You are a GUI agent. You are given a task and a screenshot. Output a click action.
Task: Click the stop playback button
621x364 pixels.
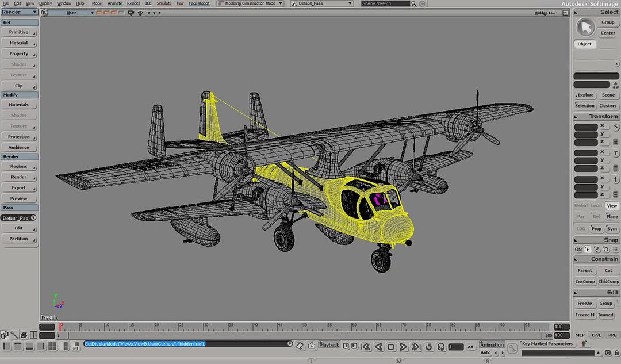pos(391,347)
